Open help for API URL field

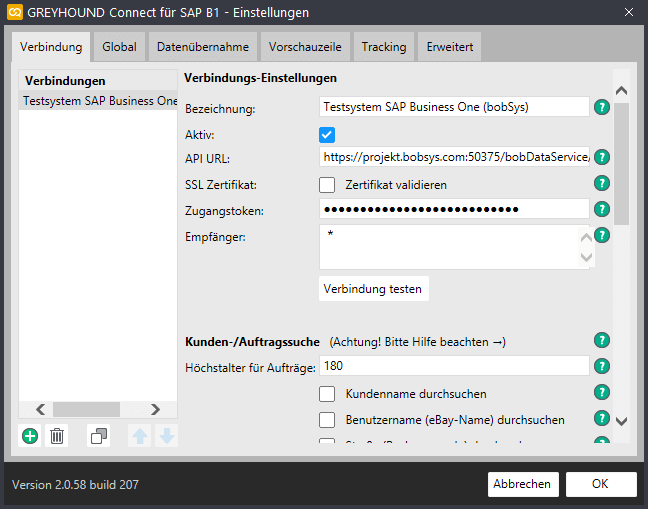click(602, 157)
